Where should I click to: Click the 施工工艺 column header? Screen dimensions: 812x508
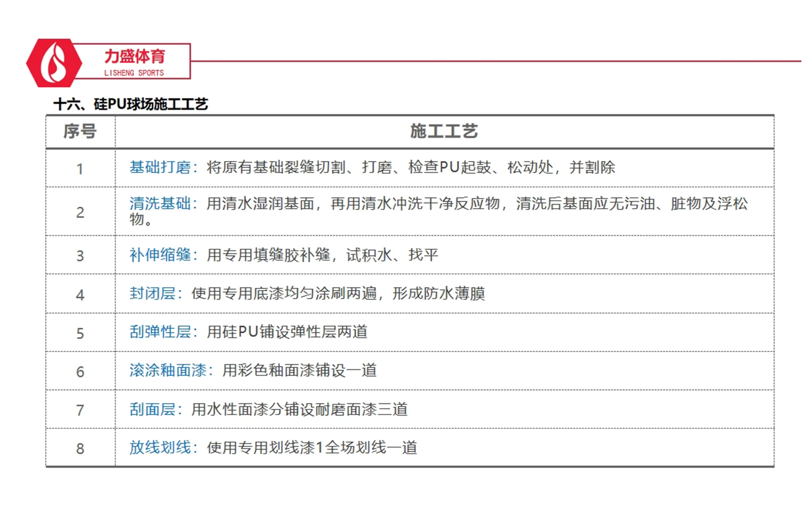coord(444,132)
